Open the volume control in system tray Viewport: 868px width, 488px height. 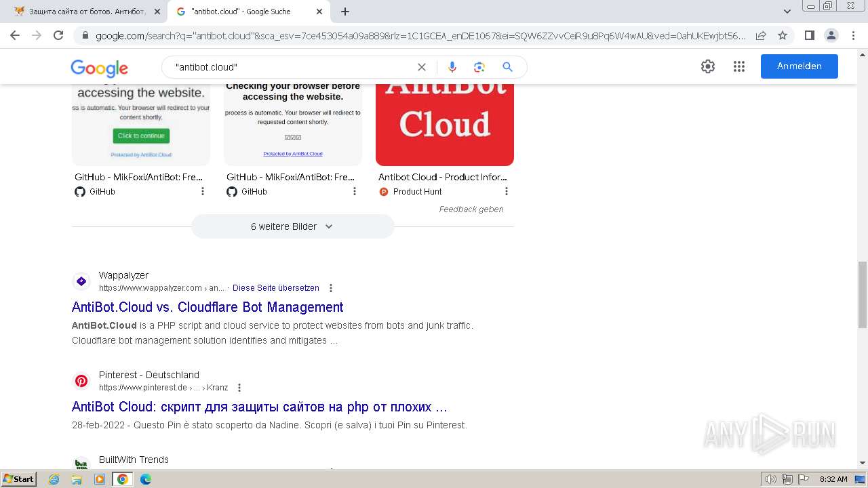pyautogui.click(x=771, y=479)
